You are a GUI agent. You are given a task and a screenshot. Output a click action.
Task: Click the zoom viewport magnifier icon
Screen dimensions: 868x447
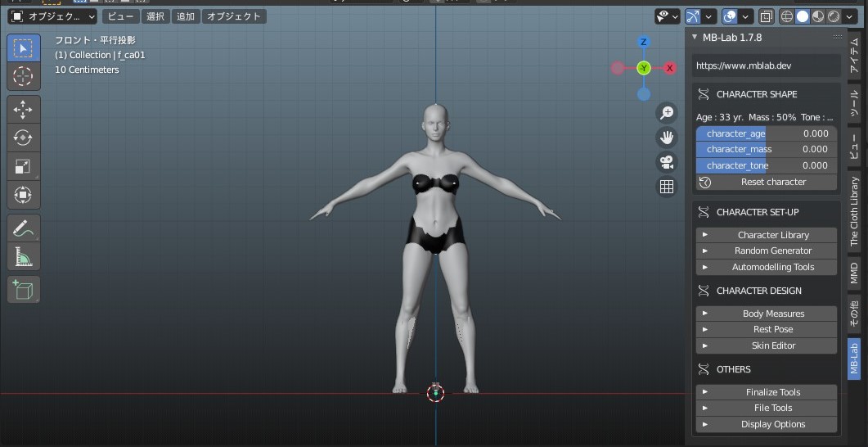tap(667, 113)
